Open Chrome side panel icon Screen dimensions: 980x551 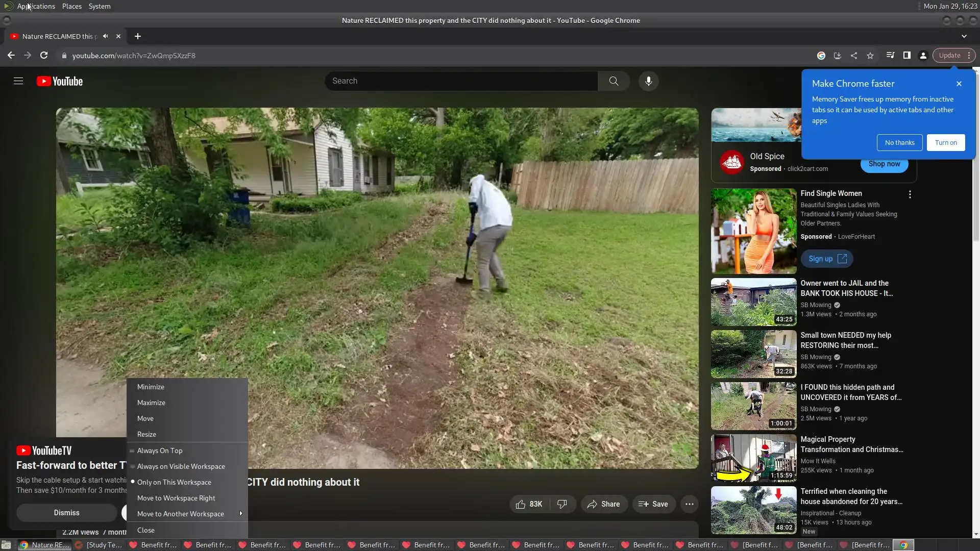(x=906, y=56)
